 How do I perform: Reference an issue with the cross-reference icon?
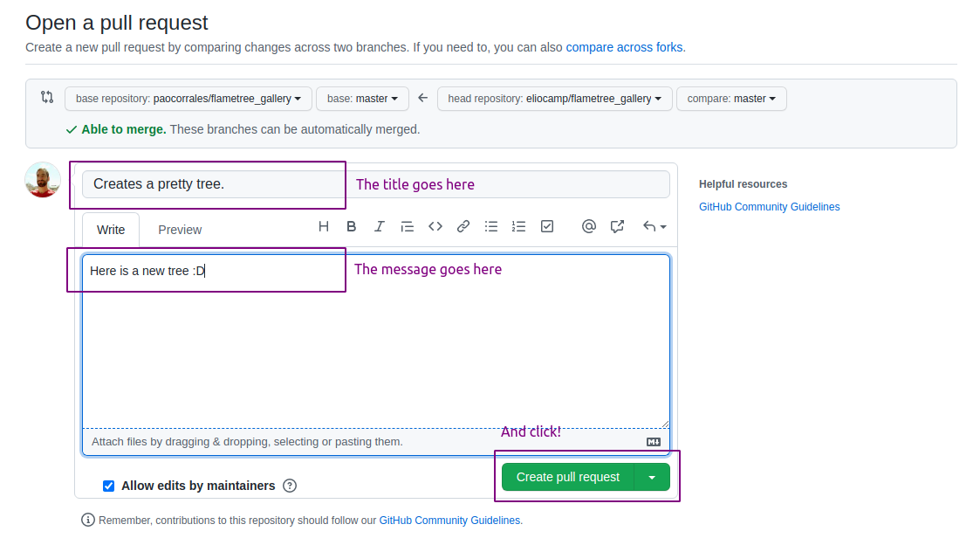[x=617, y=226]
